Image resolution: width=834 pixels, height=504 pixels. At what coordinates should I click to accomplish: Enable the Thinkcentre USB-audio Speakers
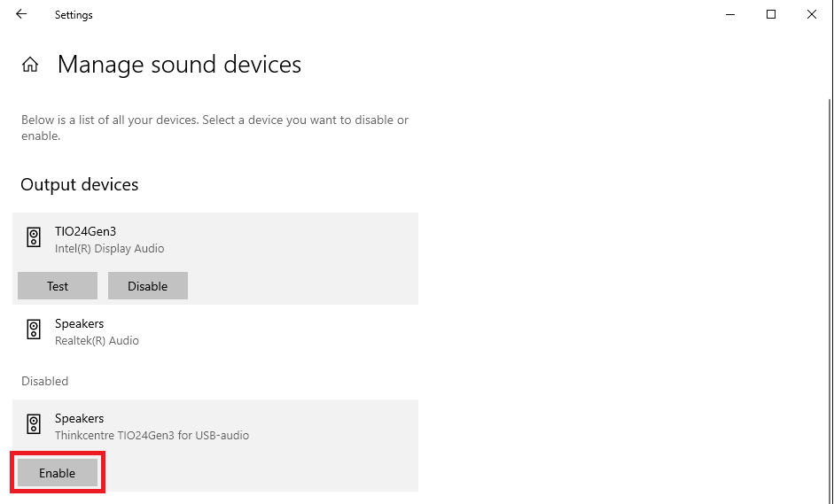(x=58, y=473)
